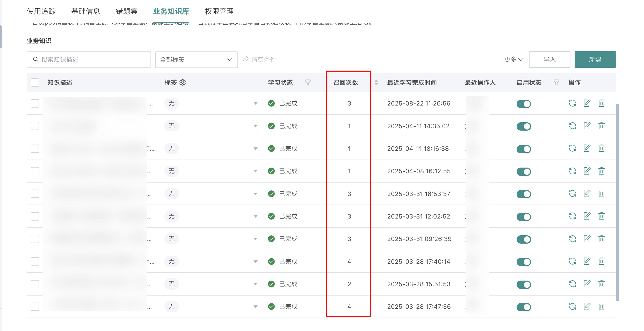Focus the 搜索知识描述 search field
Screen dimensions: 644x331
pos(89,59)
